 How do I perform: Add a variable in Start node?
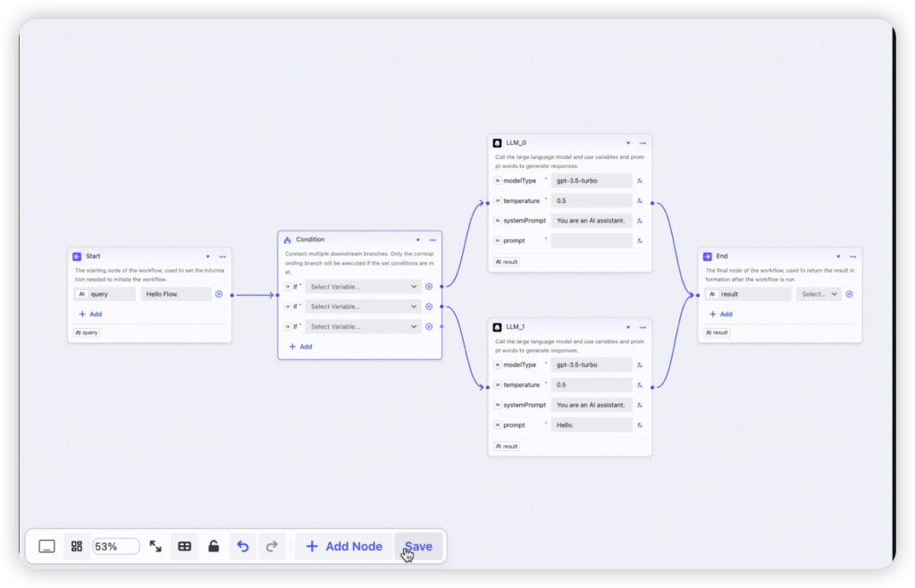coord(90,314)
